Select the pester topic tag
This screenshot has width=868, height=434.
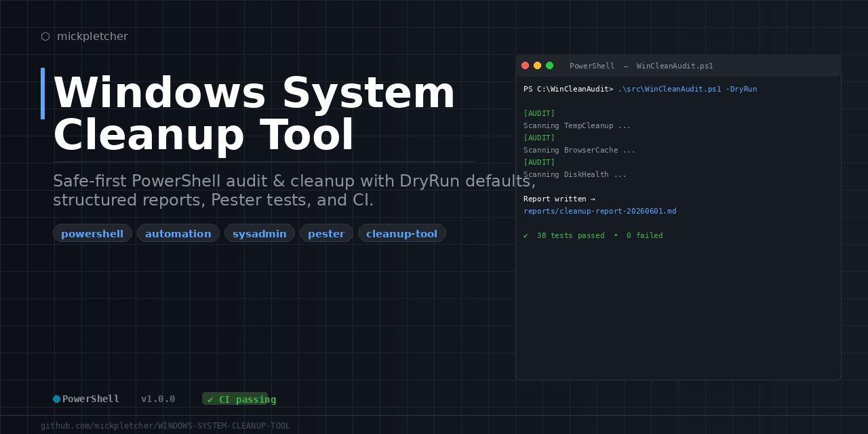[326, 233]
